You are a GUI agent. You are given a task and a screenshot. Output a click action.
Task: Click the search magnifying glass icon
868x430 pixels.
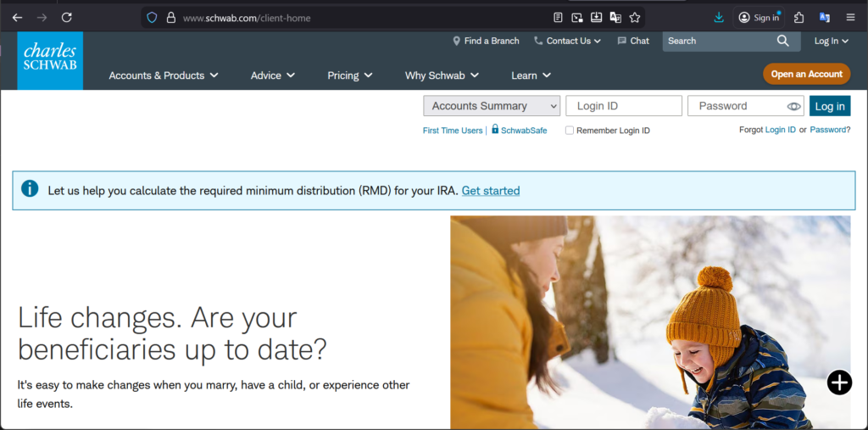coord(782,41)
